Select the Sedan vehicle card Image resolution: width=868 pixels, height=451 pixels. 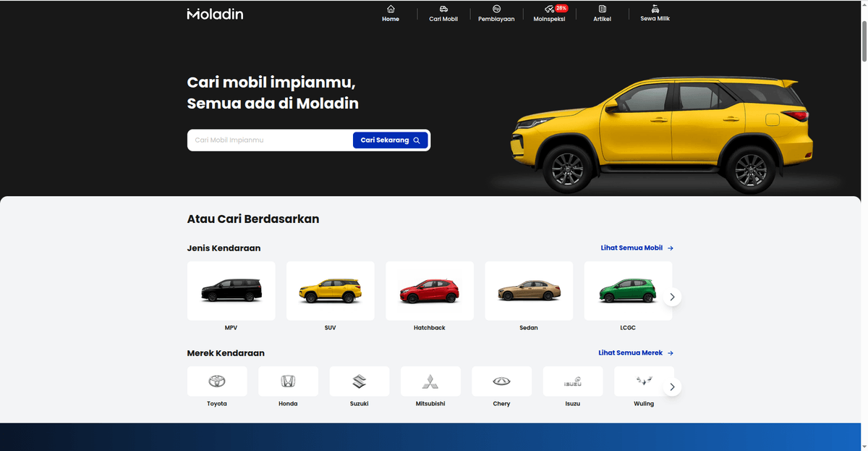pos(529,291)
